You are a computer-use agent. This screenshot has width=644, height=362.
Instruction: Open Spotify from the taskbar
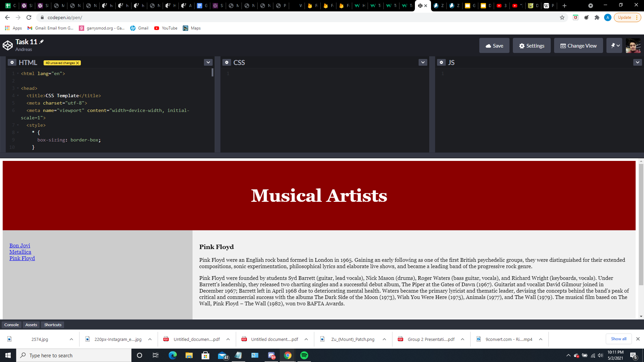[304, 355]
